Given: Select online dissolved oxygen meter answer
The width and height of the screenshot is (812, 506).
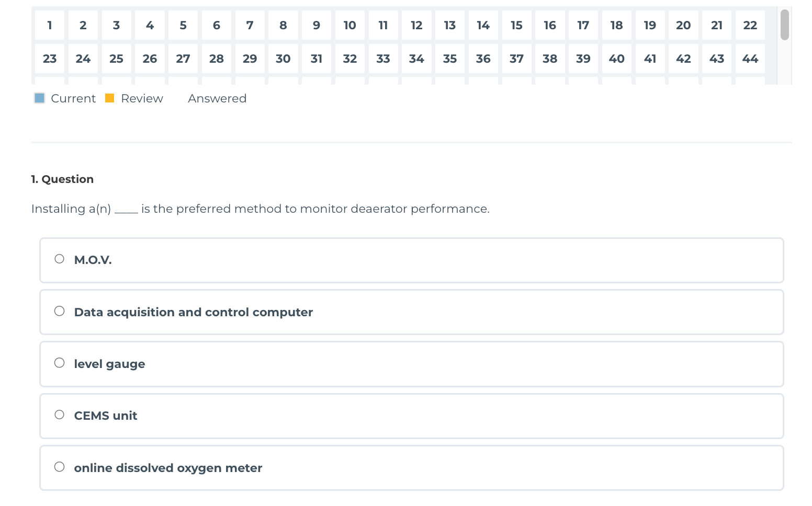Looking at the screenshot, I should (x=60, y=467).
